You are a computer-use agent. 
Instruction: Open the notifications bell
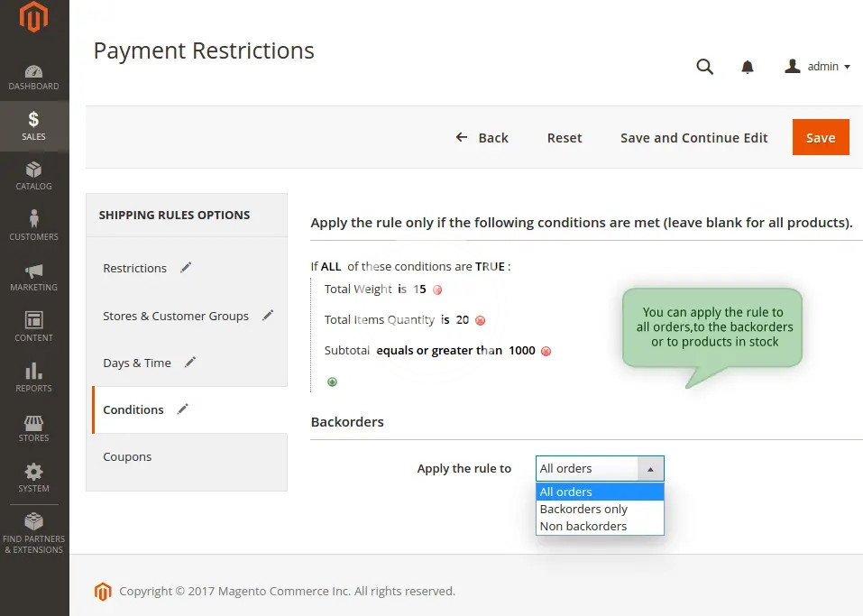tap(747, 67)
